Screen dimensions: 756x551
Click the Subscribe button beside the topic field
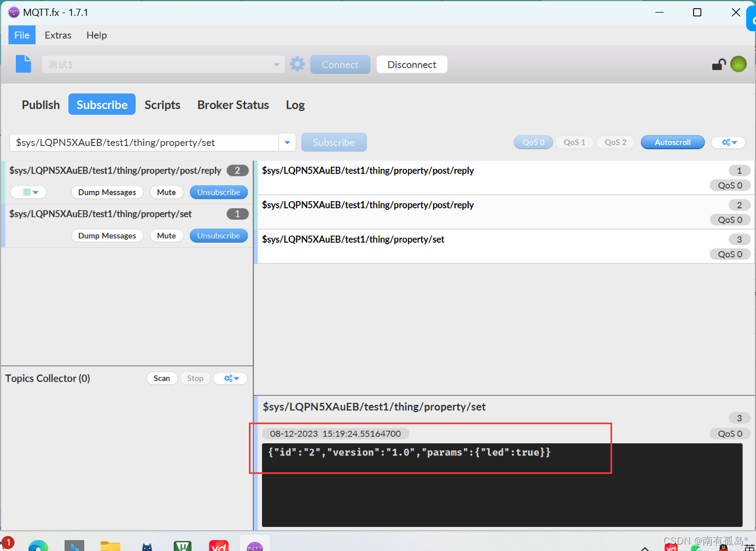click(334, 142)
